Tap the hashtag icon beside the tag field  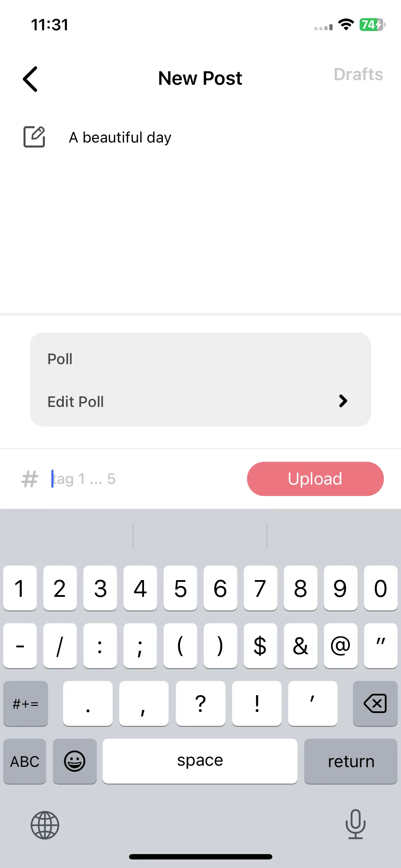[30, 479]
